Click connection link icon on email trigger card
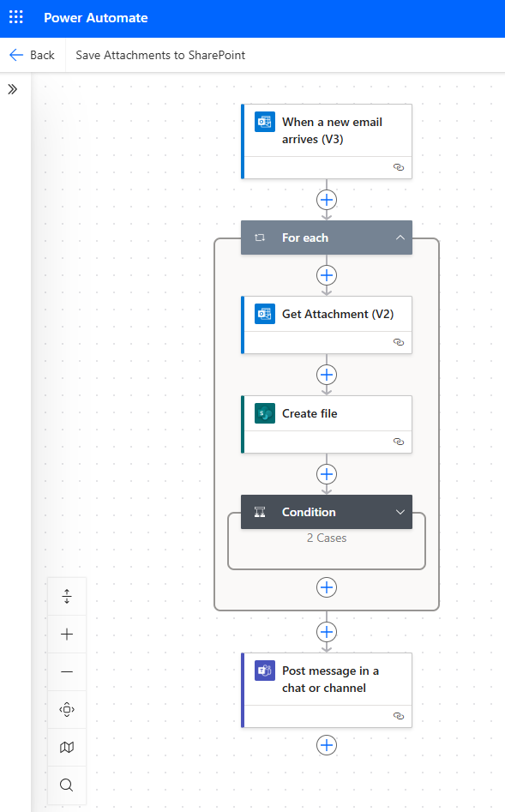The width and height of the screenshot is (505, 812). tap(399, 167)
